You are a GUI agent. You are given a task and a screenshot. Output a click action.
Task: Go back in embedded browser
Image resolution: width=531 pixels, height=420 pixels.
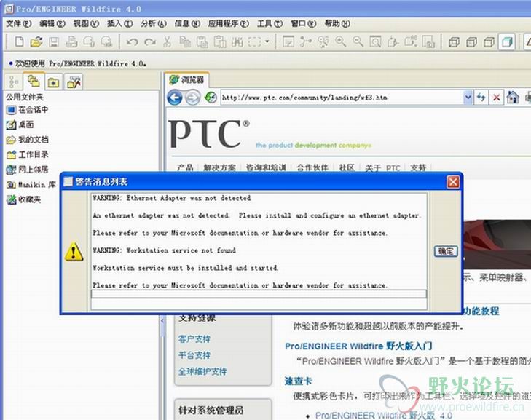tap(175, 98)
